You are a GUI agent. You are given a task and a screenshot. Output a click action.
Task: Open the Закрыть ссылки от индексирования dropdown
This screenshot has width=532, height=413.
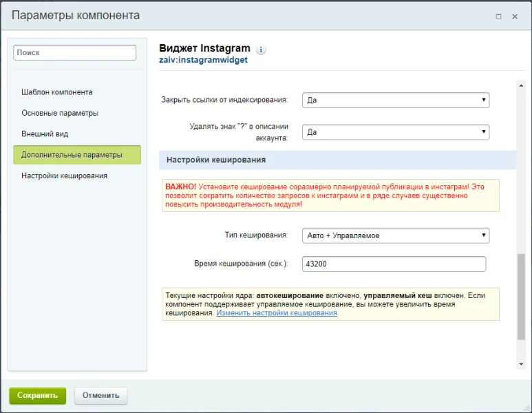pyautogui.click(x=396, y=100)
